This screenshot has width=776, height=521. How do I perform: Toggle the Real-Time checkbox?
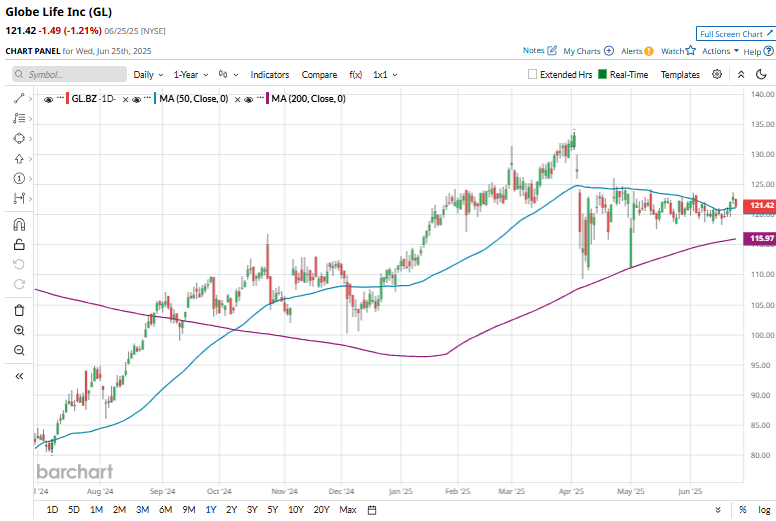[x=602, y=74]
